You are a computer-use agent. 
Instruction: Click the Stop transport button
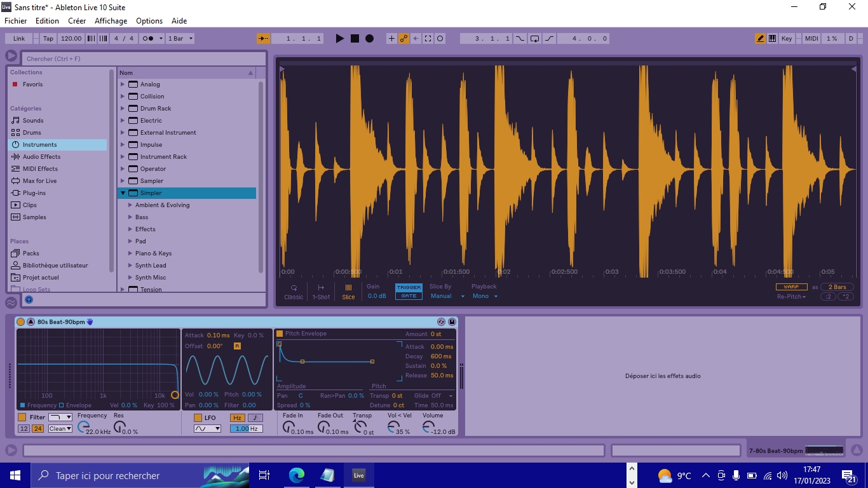point(355,39)
